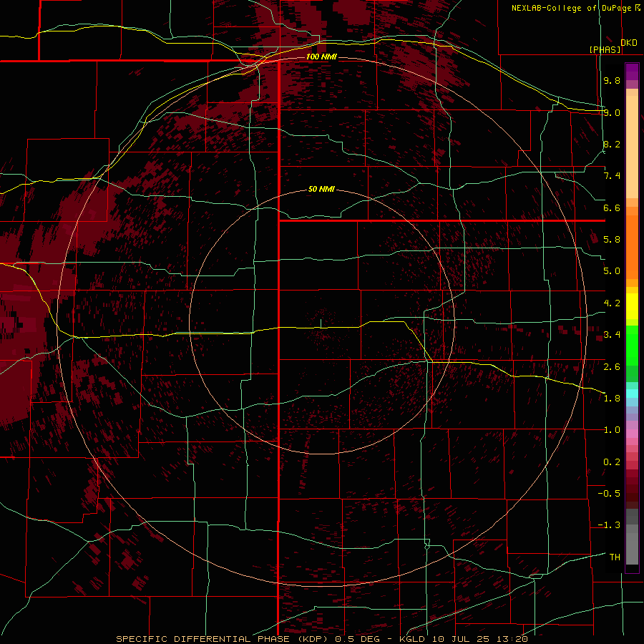Image resolution: width=644 pixels, height=644 pixels.
Task: Pick the yellow color bar segment
Action: (x=632, y=306)
